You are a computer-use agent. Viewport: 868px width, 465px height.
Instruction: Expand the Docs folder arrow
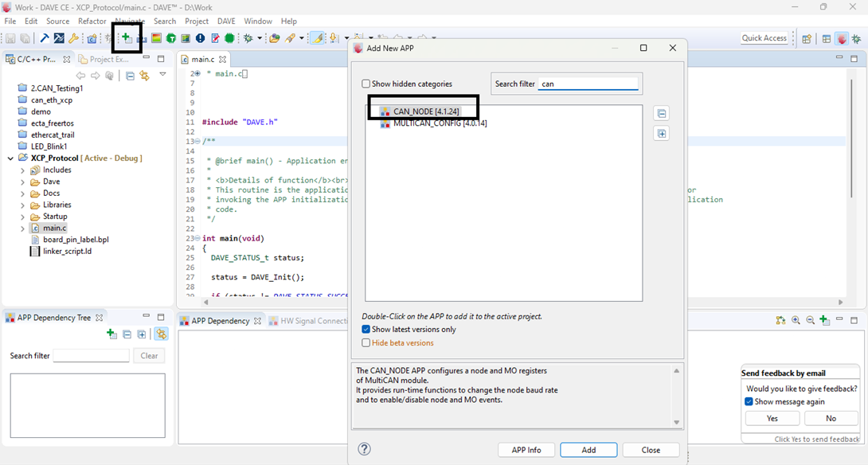[23, 193]
